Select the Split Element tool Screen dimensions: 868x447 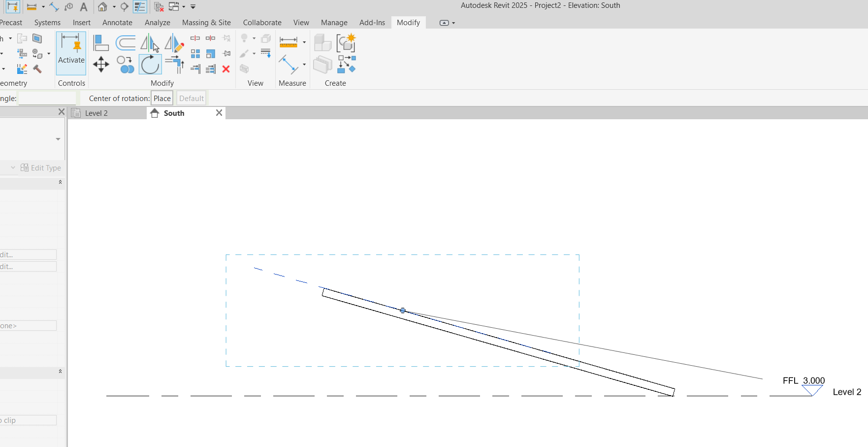[195, 37]
